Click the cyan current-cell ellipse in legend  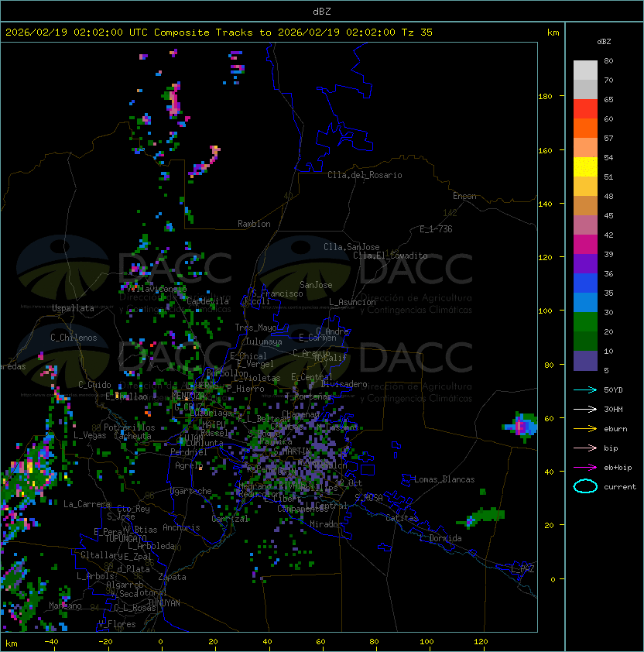tap(585, 486)
